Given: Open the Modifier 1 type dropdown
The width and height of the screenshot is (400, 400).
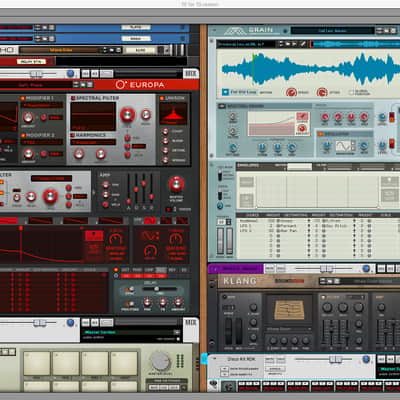Looking at the screenshot, I should point(42,105).
